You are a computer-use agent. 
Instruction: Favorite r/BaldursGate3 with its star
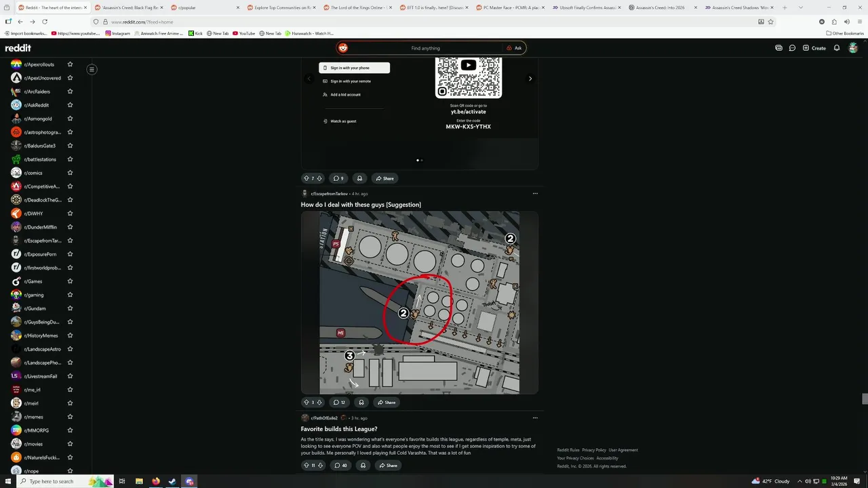pyautogui.click(x=70, y=146)
